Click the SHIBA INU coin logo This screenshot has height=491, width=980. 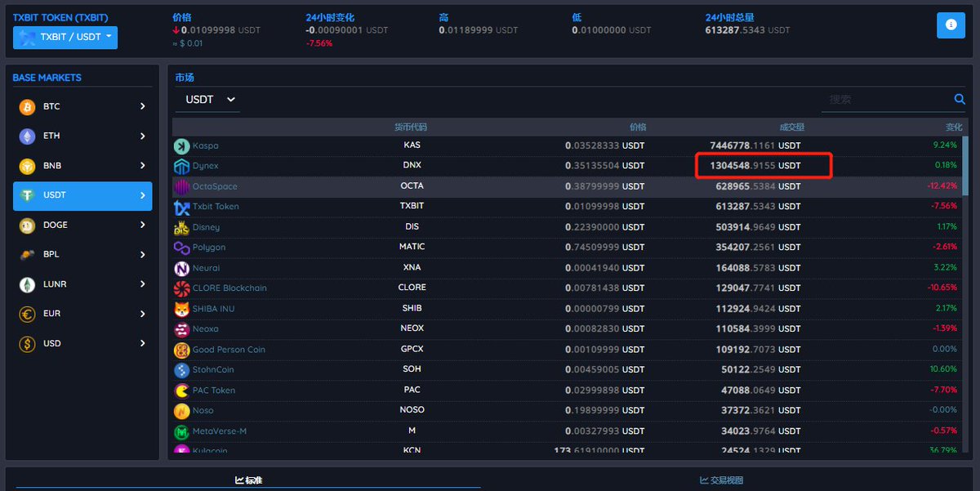pos(181,310)
